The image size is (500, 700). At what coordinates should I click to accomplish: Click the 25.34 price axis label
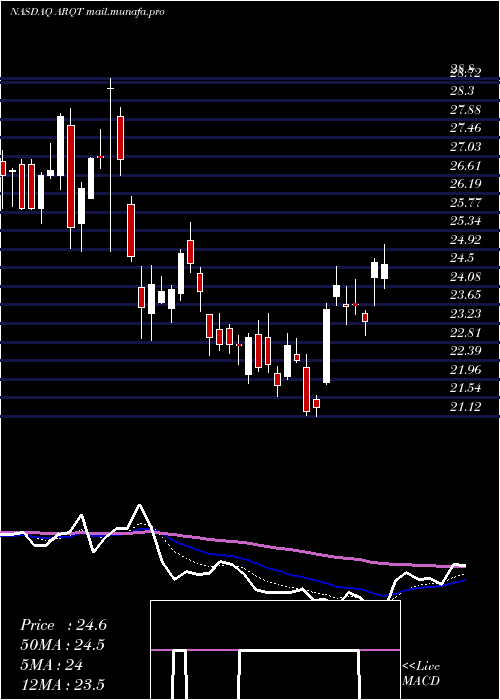[465, 221]
